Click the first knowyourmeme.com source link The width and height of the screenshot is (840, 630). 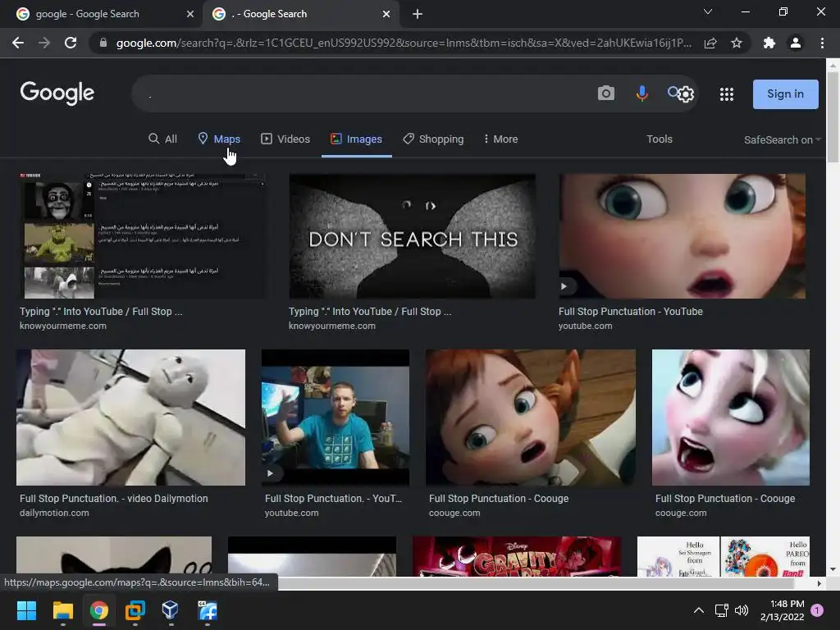[x=62, y=326]
